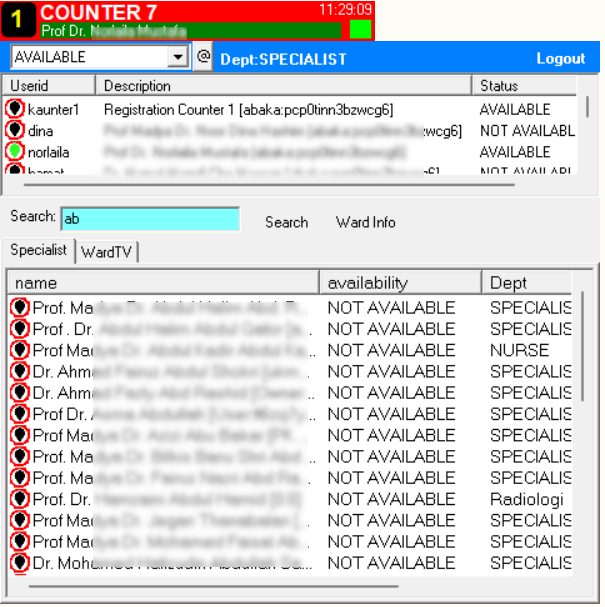This screenshot has width=605, height=607.
Task: Select the Radiologi department cell
Action: click(x=526, y=499)
